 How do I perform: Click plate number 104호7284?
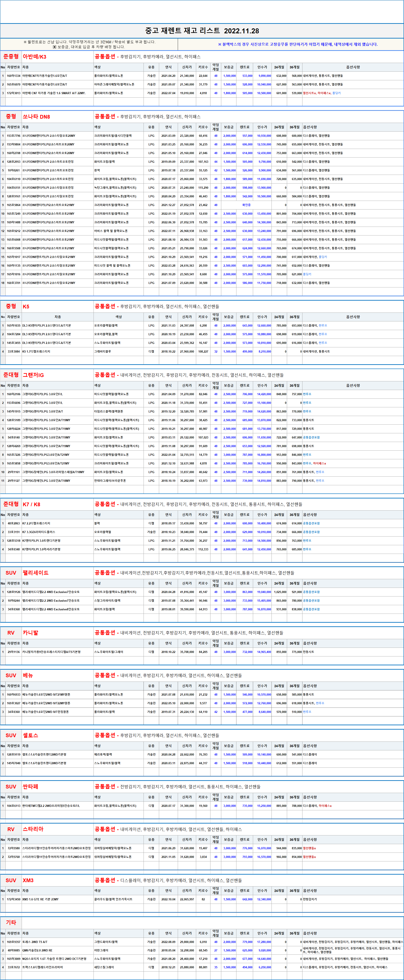[x=14, y=334]
